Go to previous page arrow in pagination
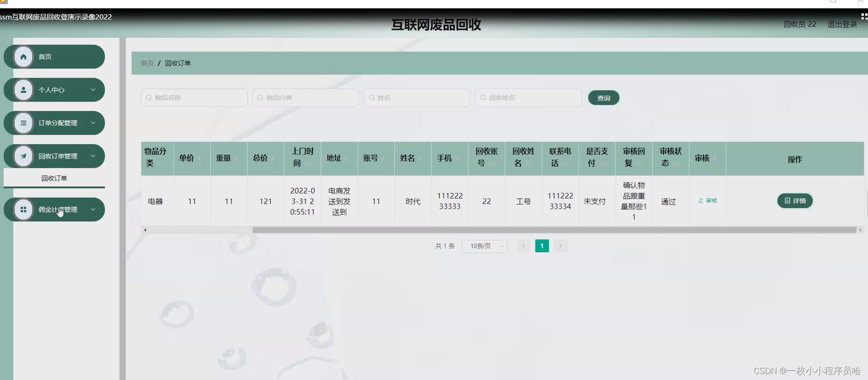868x380 pixels. pyautogui.click(x=524, y=246)
